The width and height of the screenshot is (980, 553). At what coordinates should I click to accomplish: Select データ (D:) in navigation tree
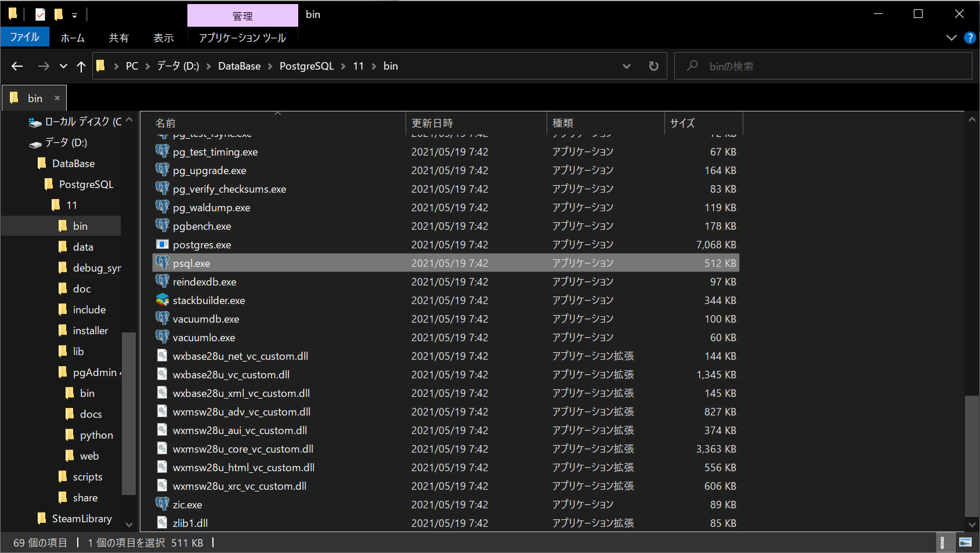click(x=66, y=142)
